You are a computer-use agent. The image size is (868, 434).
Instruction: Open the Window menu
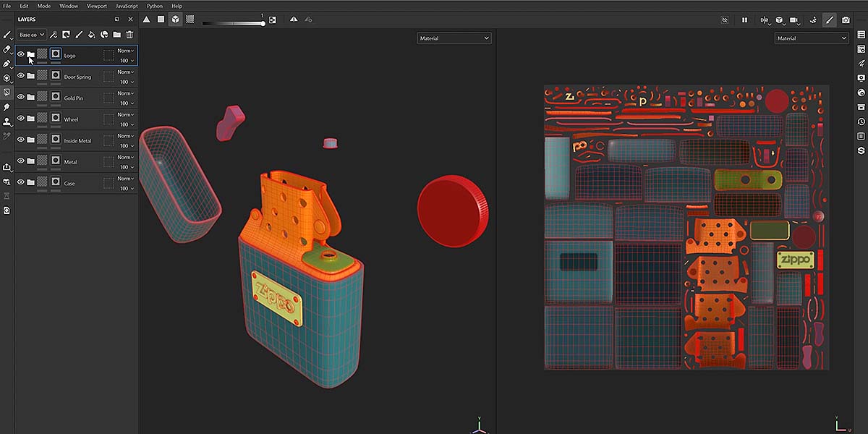69,6
